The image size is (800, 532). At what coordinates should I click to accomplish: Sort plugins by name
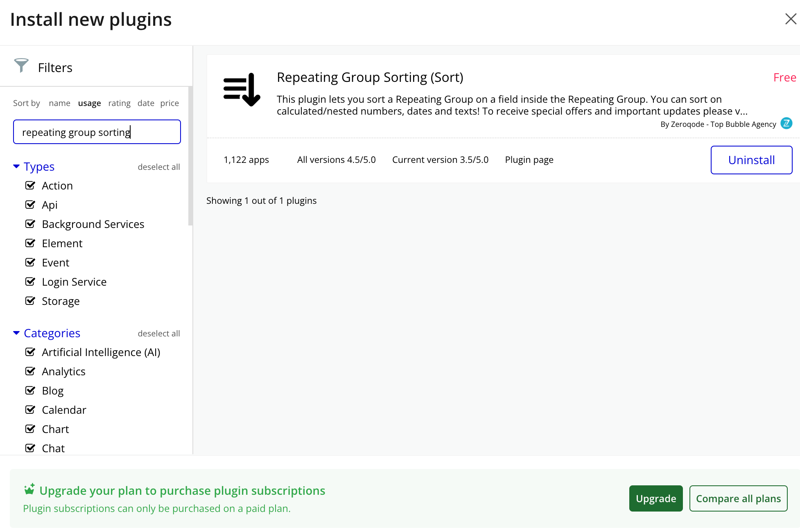[60, 103]
